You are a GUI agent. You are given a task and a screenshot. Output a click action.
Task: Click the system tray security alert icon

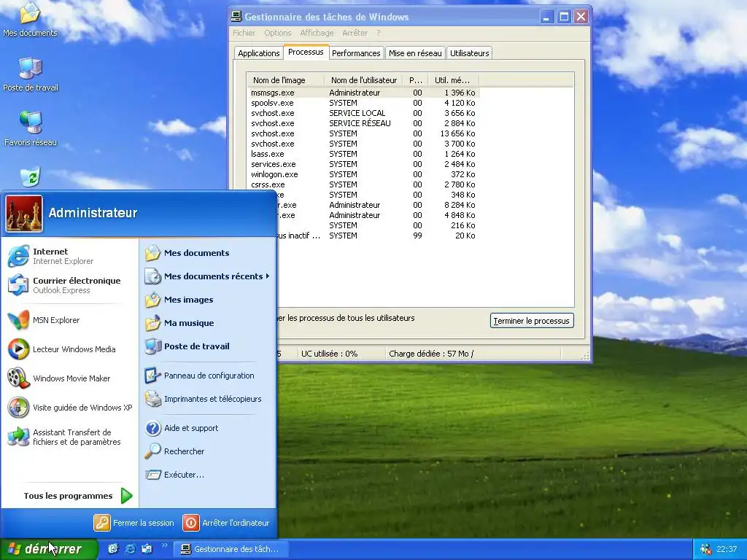705,549
